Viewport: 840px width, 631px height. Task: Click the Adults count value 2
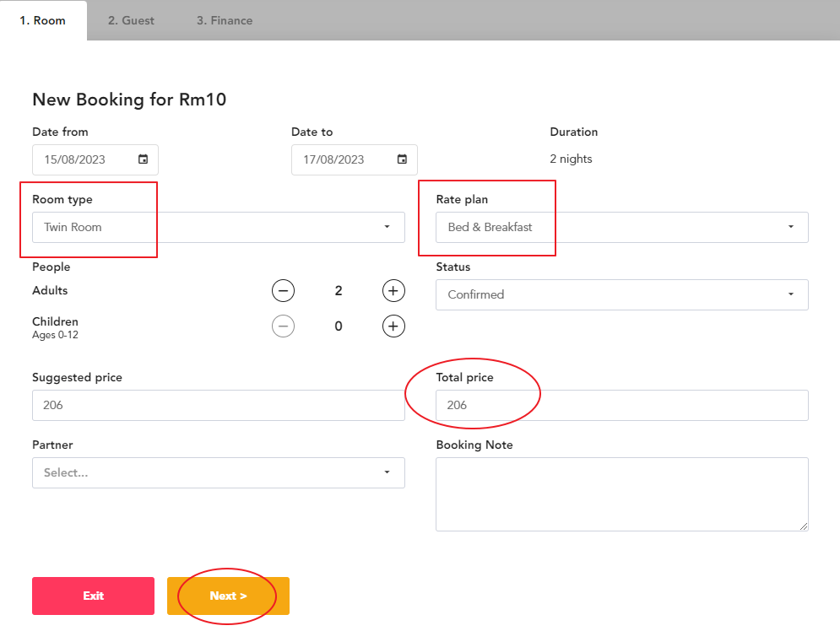coord(339,290)
